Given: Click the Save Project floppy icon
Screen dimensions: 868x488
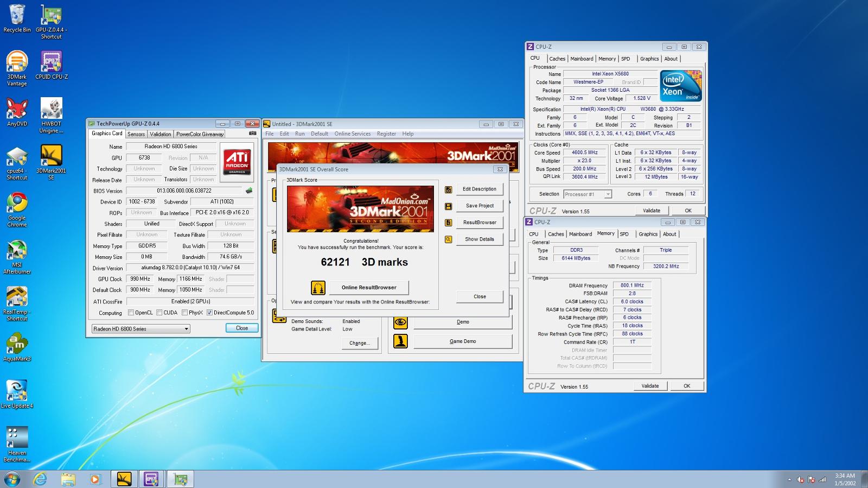Looking at the screenshot, I should 448,206.
